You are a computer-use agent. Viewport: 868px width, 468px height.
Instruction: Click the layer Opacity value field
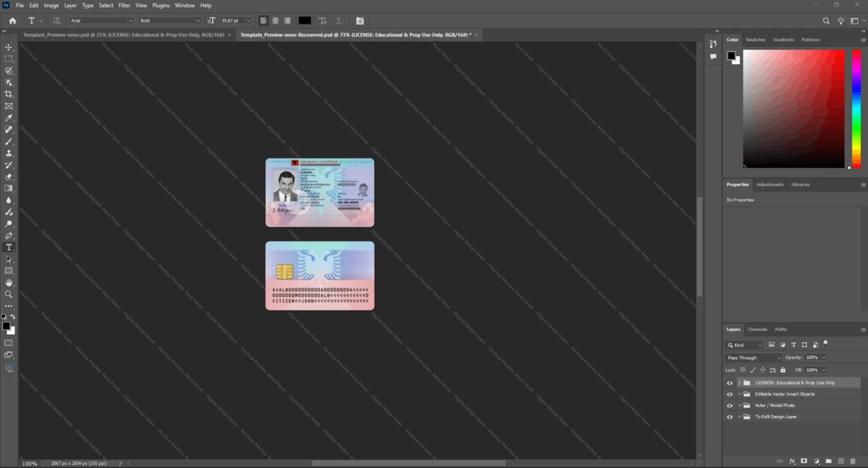[812, 357]
